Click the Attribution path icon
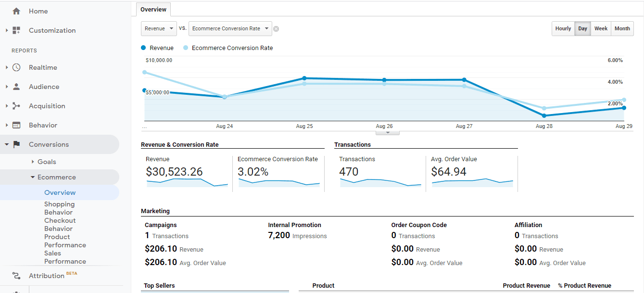Image resolution: width=644 pixels, height=293 pixels. [16, 276]
